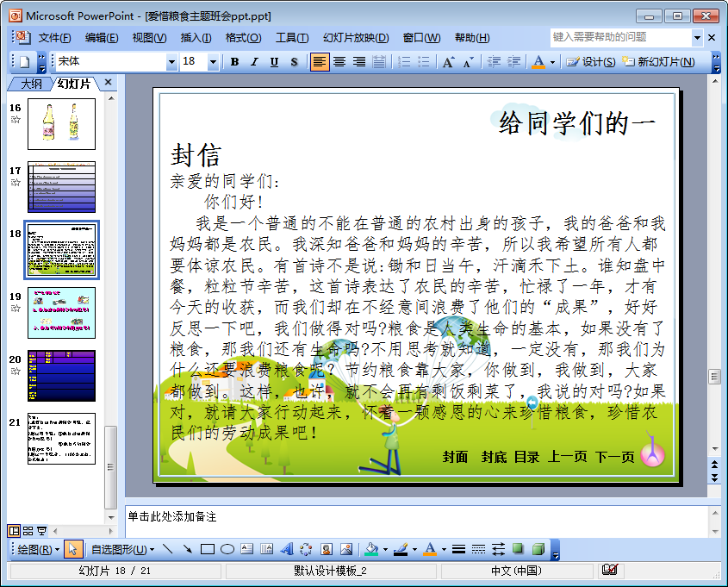Align text left

tap(320, 62)
